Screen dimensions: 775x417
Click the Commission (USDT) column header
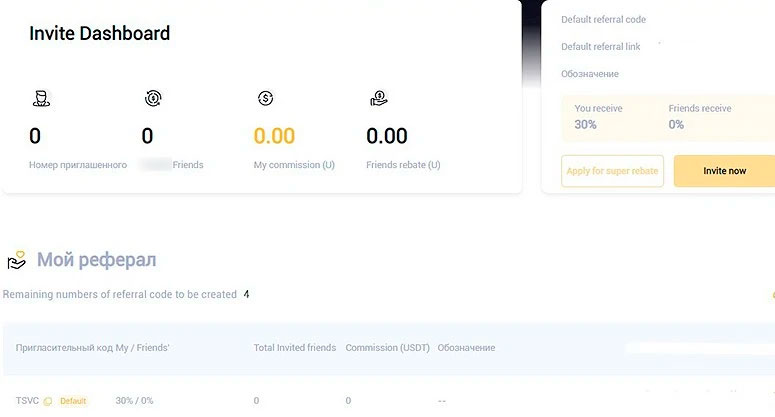click(387, 348)
